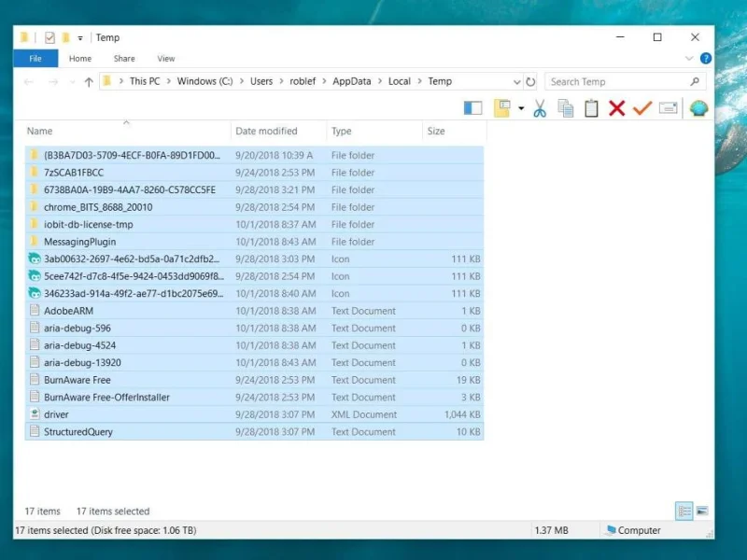Open the recent locations dropdown arrow

(x=73, y=82)
